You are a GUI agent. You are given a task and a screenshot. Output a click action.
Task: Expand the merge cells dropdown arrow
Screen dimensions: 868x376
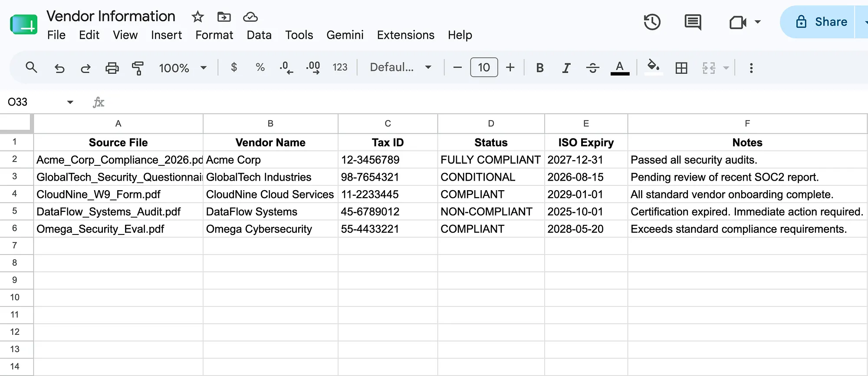point(726,68)
